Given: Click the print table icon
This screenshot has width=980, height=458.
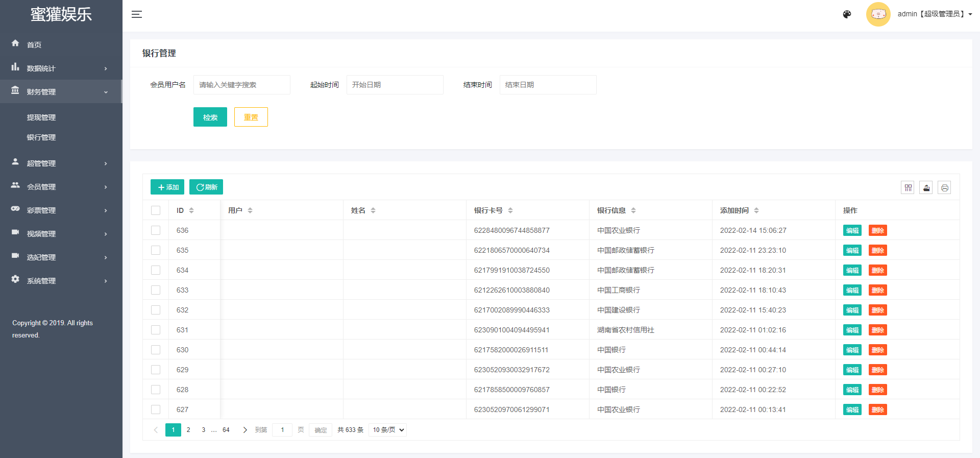Looking at the screenshot, I should click(944, 188).
